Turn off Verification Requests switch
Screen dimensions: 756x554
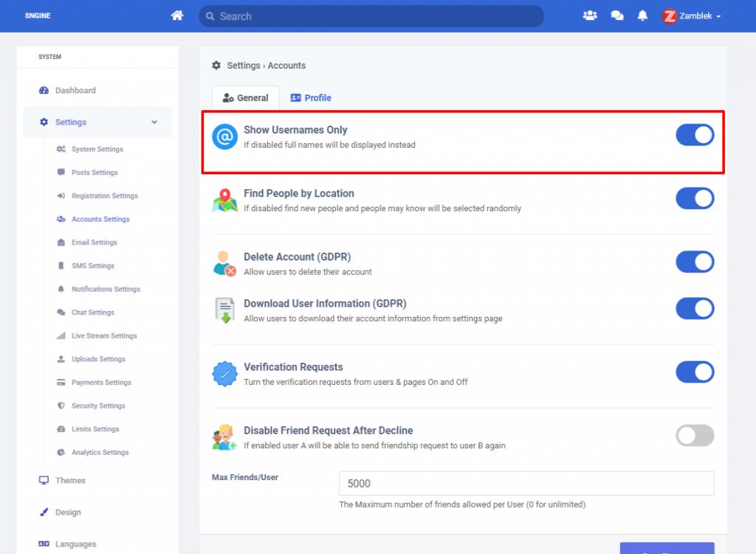click(695, 372)
